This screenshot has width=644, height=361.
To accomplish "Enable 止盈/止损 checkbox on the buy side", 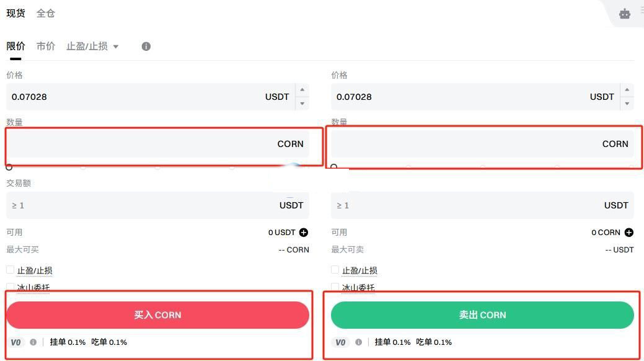I will [9, 269].
